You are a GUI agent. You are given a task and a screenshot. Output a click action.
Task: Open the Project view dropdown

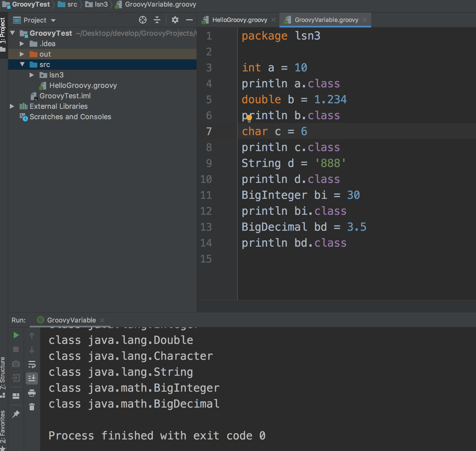53,20
